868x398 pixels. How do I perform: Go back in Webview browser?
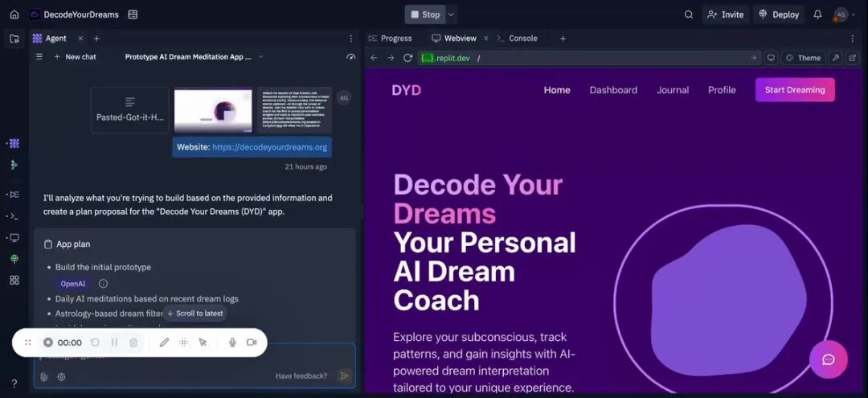click(x=375, y=58)
